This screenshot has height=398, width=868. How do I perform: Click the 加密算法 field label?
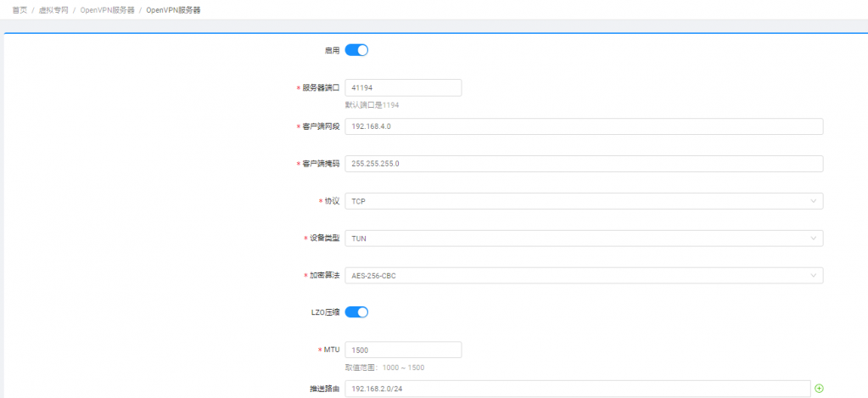[324, 276]
